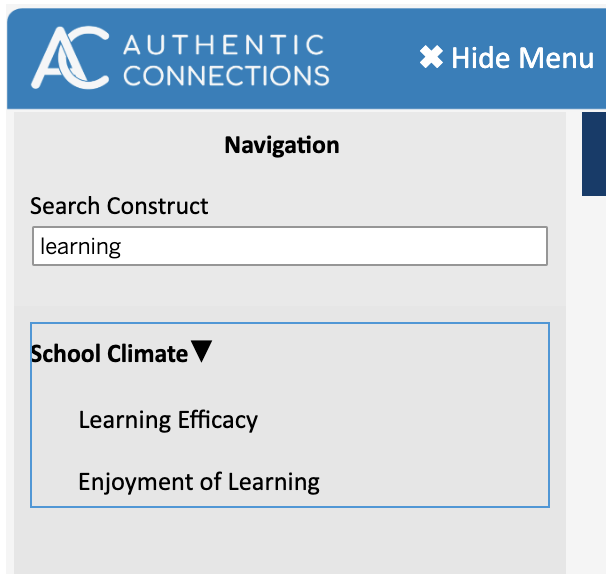Click the Search Construct label
This screenshot has width=606, height=574.
click(x=119, y=206)
